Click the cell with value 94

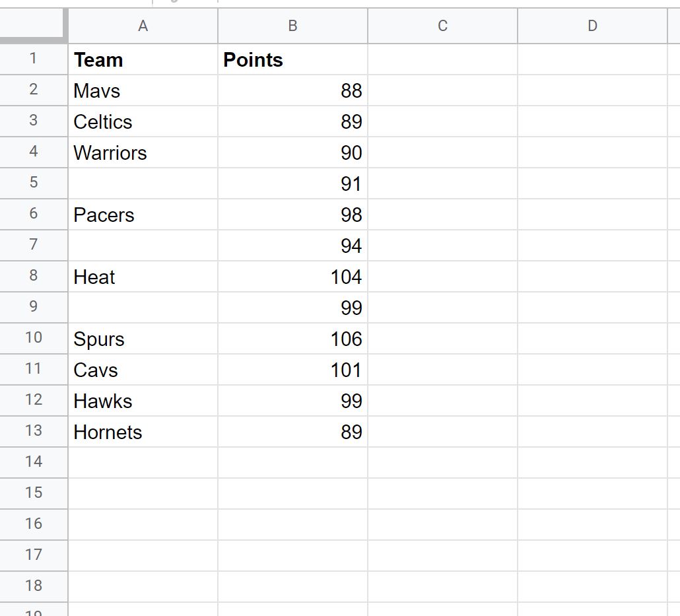click(292, 246)
